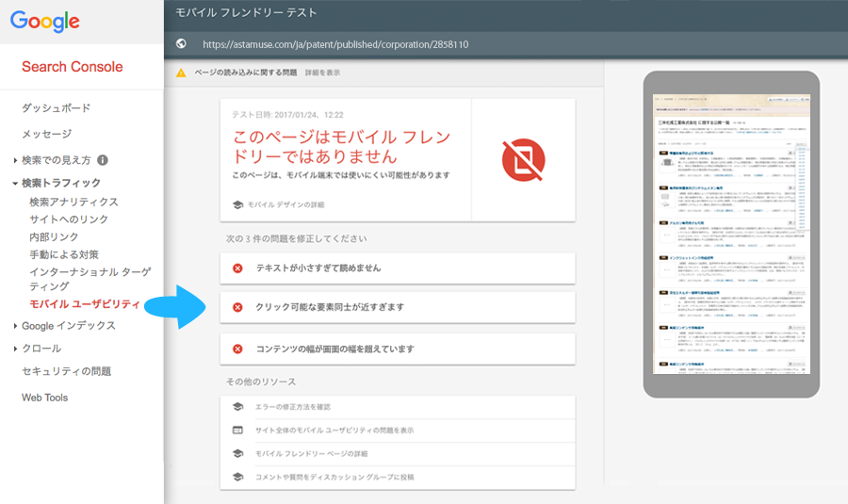The width and height of the screenshot is (848, 504).
Task: Expand the Google インデックス section
Action: pyautogui.click(x=15, y=326)
